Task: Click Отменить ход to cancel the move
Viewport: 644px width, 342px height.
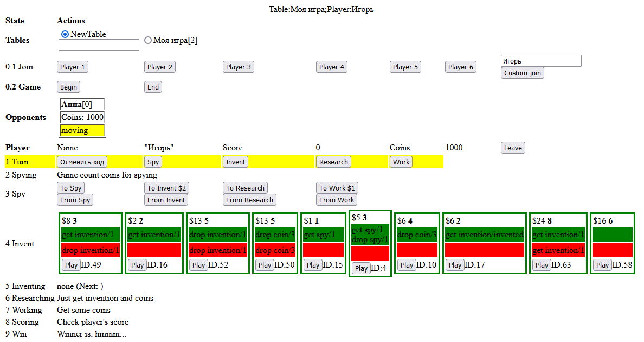Action: click(82, 162)
